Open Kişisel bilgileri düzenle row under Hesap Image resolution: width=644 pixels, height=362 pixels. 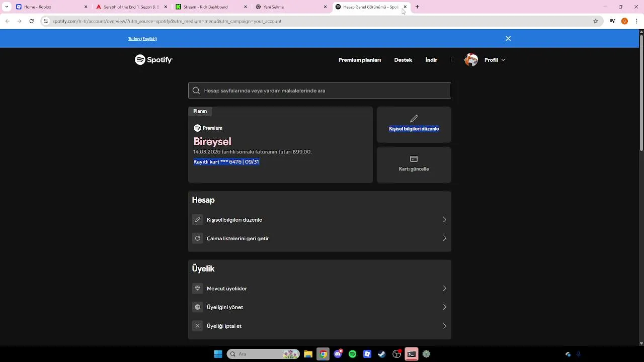point(319,220)
